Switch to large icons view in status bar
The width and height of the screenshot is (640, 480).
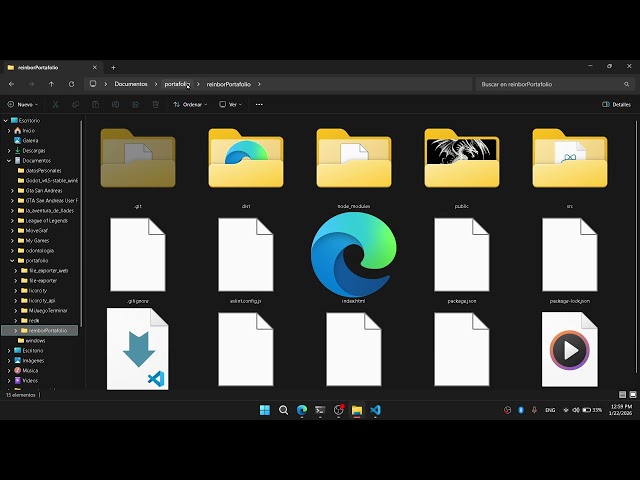(x=631, y=395)
